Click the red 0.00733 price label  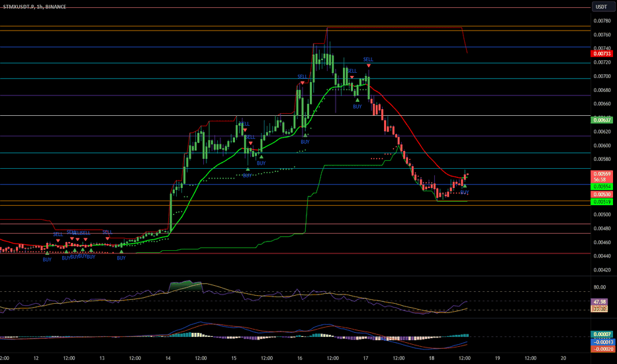pyautogui.click(x=602, y=54)
